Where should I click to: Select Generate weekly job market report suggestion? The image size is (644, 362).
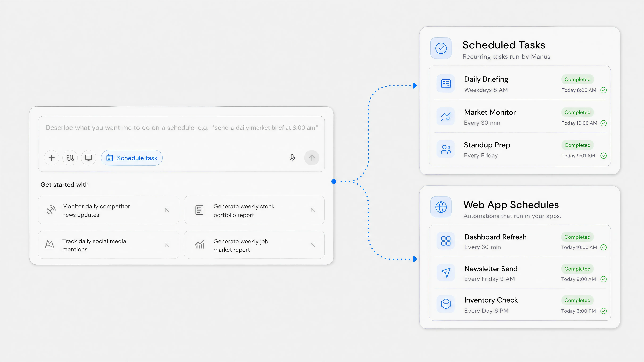[254, 245]
